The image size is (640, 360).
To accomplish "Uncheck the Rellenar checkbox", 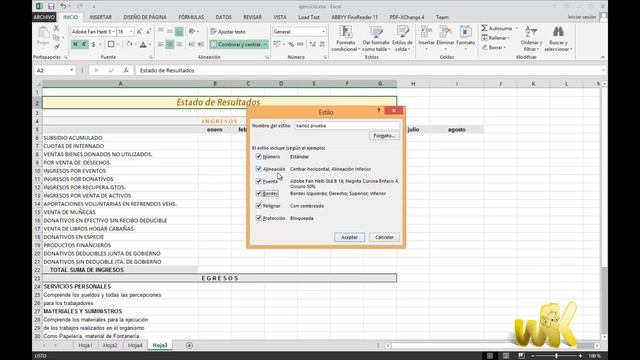I will coord(258,206).
